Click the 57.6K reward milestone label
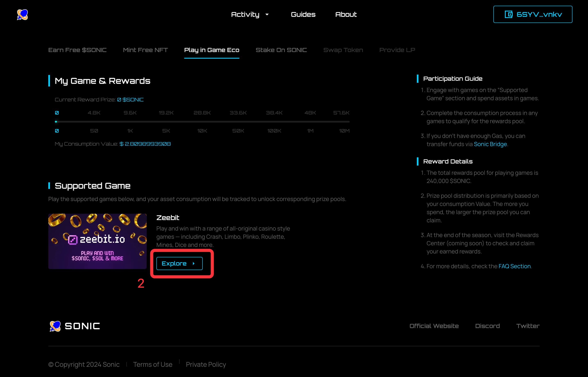The image size is (588, 377). pyautogui.click(x=341, y=113)
